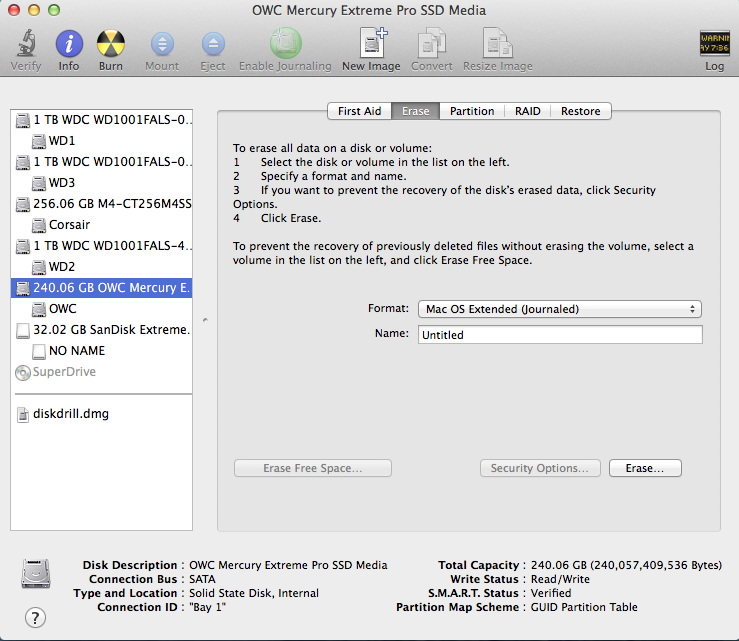Screen dimensions: 739x641
Task: Click the Write Status Read/Write value
Action: click(x=560, y=579)
